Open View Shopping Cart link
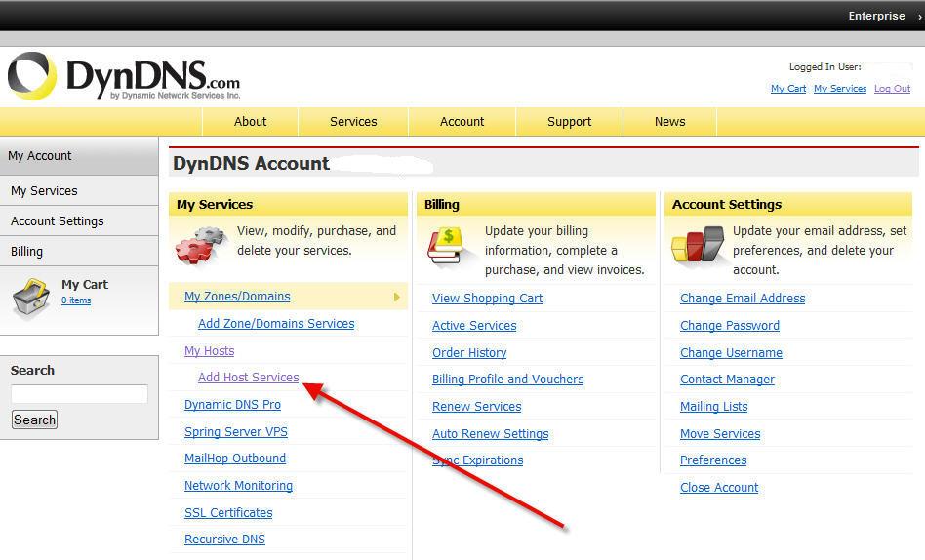 tap(487, 299)
